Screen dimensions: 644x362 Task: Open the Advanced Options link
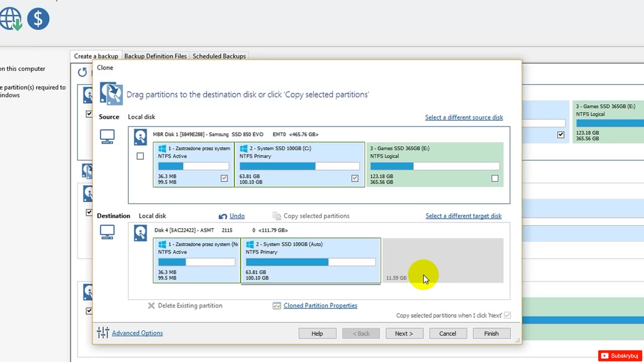137,333
